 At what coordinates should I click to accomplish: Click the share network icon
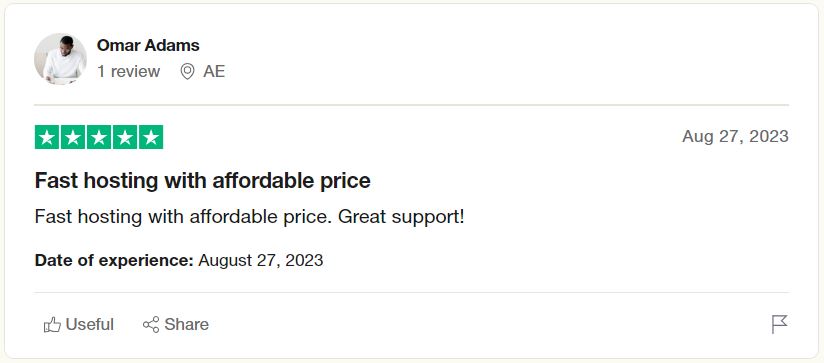tap(151, 324)
